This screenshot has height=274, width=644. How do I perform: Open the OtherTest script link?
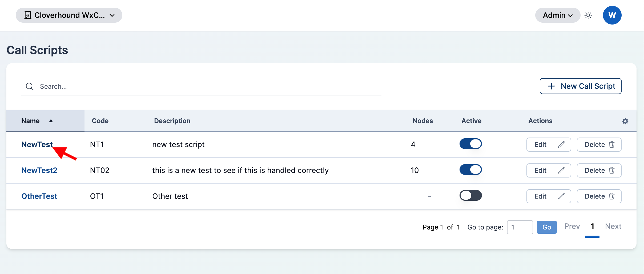(x=39, y=196)
